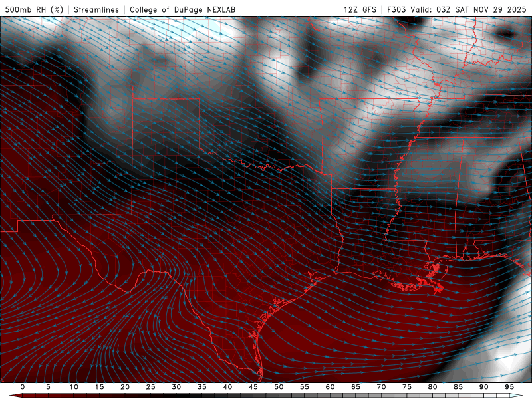Screen dimensions: 532x399
Task: Select the '55' label on the RH legend
Action: pos(305,387)
